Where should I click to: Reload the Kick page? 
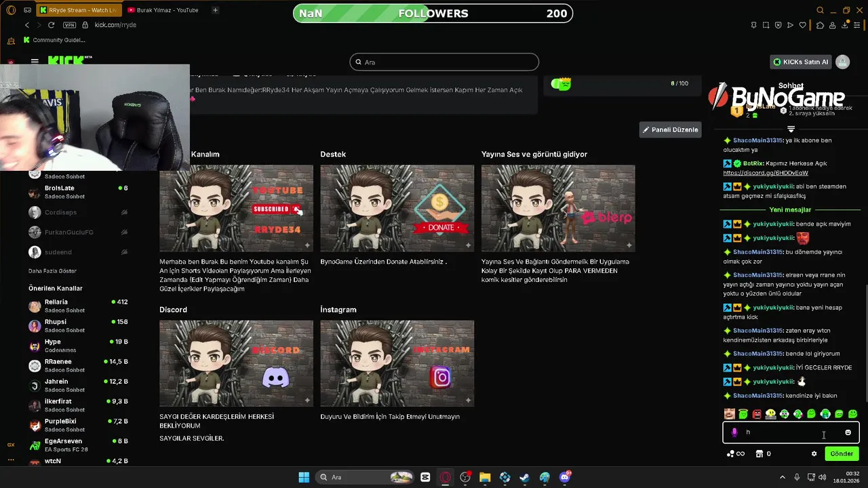(x=51, y=25)
